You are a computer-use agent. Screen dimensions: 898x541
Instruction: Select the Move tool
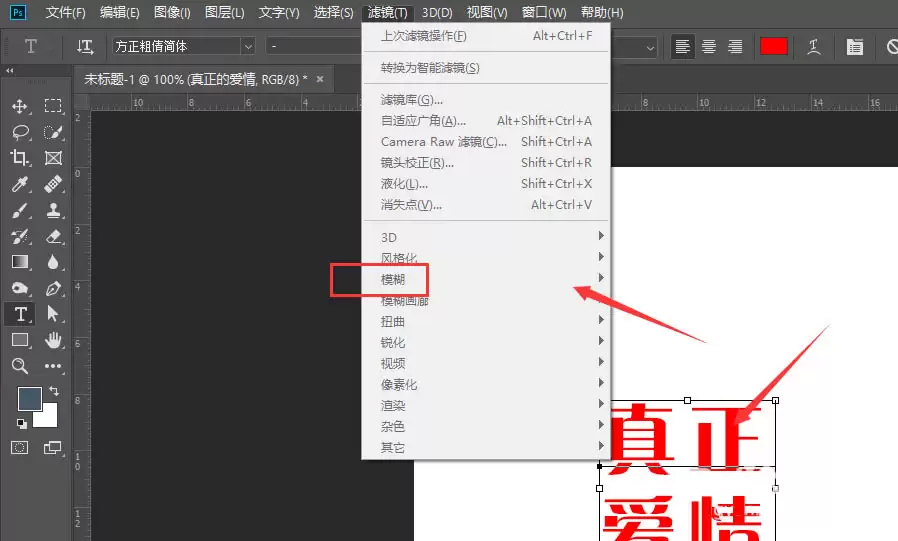19,106
